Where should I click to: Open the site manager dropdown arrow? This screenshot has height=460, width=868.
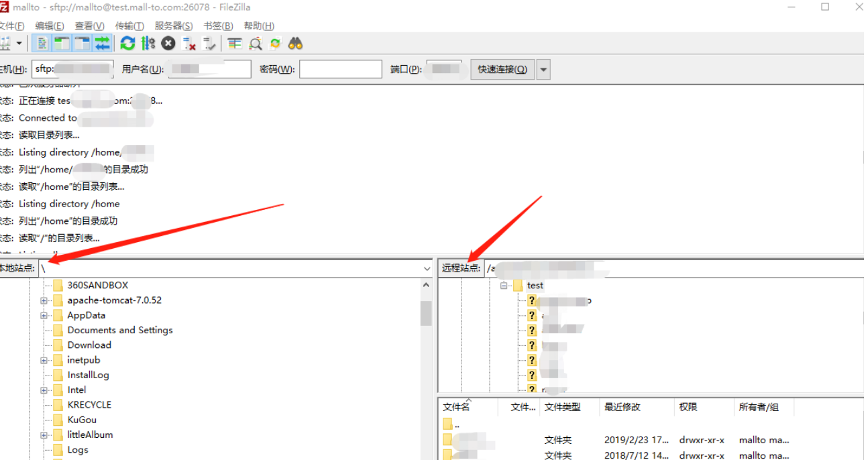pyautogui.click(x=19, y=44)
